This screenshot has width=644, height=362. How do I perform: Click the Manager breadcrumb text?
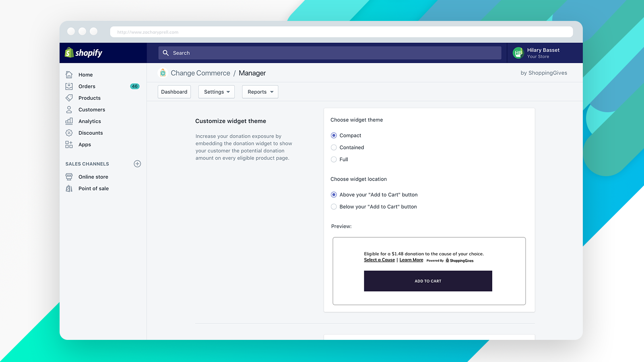252,73
